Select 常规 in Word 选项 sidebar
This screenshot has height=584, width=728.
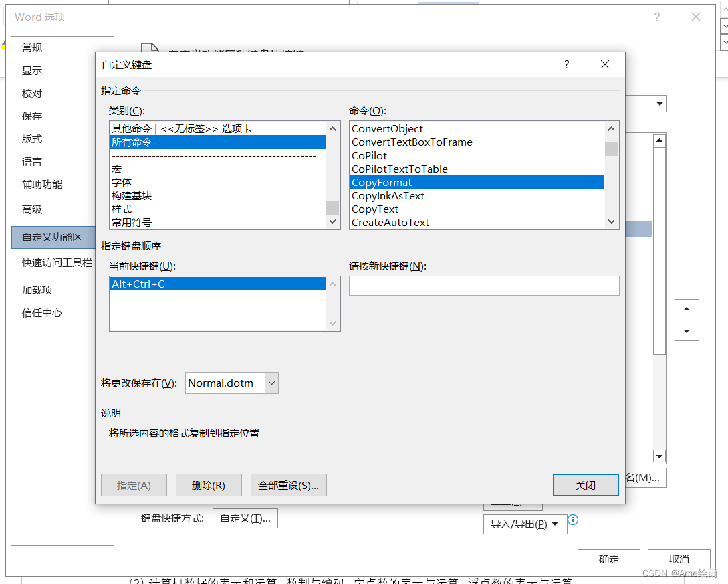point(32,48)
